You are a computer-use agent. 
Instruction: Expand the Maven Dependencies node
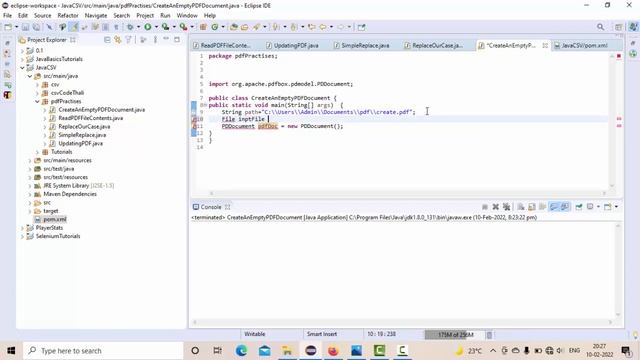[x=30, y=194]
